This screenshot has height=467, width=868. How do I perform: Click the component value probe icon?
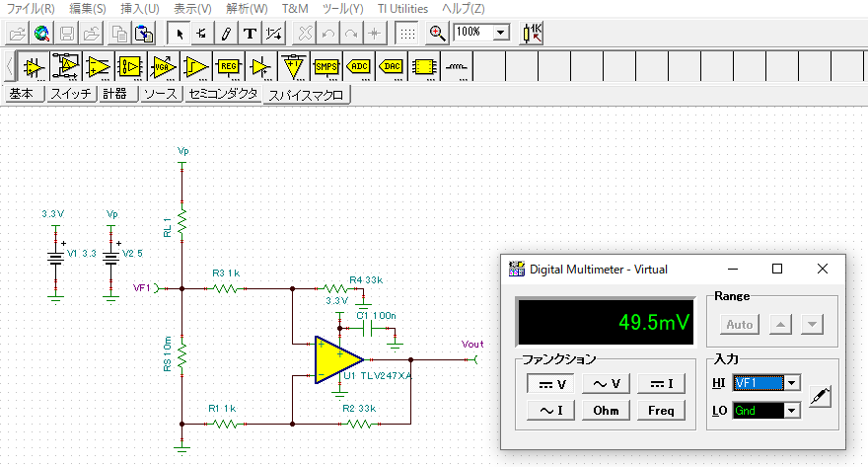[533, 34]
